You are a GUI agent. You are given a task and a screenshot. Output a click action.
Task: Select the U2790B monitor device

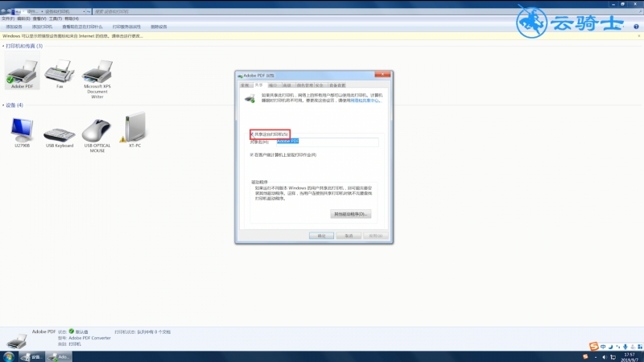22,131
